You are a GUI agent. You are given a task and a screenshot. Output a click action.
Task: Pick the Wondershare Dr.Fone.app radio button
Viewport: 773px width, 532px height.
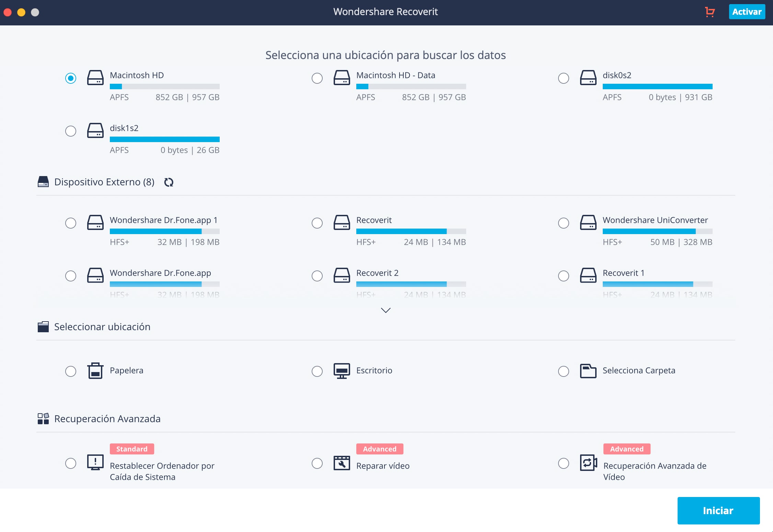coord(71,276)
